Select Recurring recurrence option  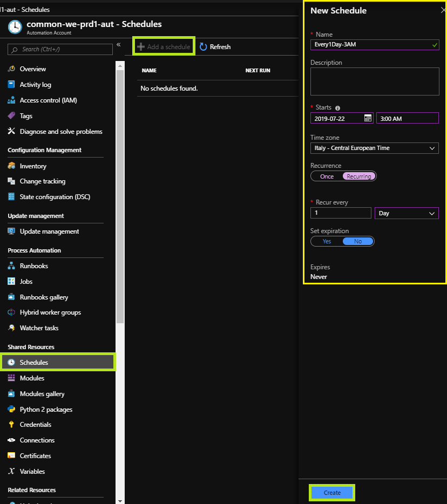tap(359, 176)
